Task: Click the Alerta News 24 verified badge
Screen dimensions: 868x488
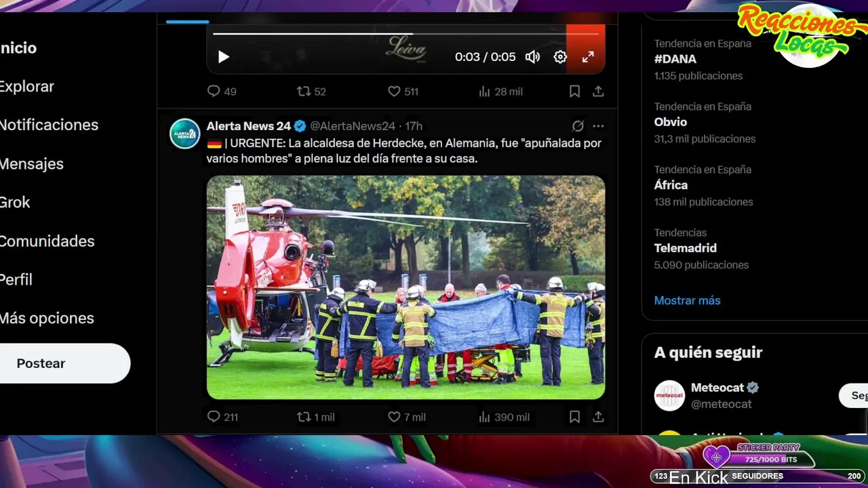Action: (300, 126)
